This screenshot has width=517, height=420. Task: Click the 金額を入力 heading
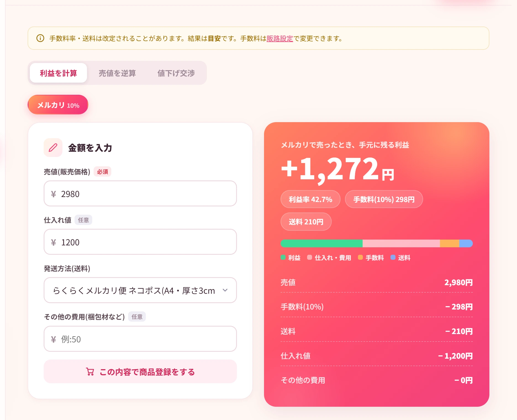[x=90, y=148]
